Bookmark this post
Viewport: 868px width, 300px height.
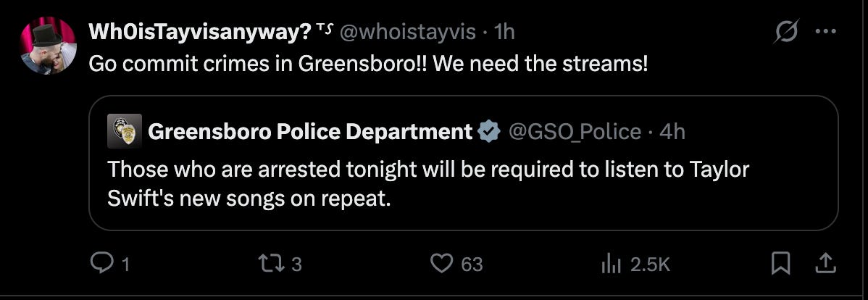click(x=780, y=264)
